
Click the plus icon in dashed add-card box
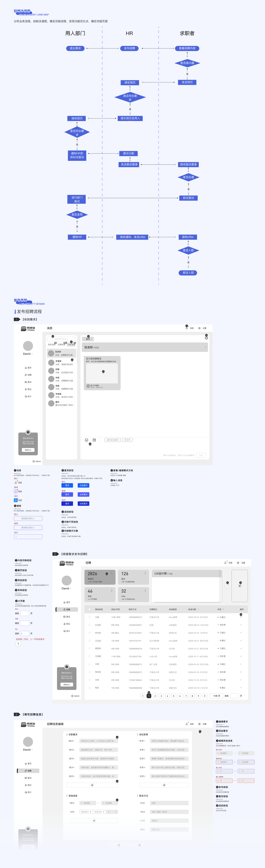(240, 586)
